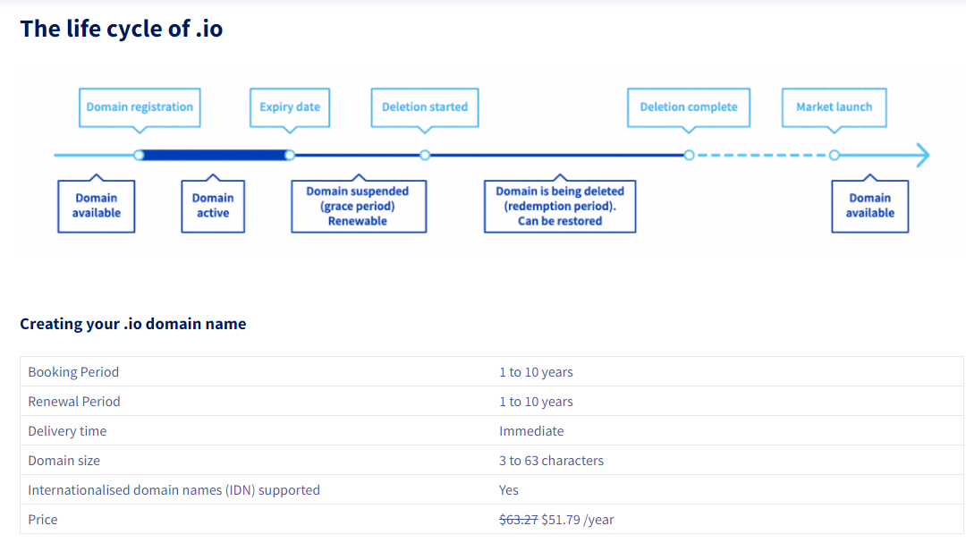The image size is (966, 560).
Task: Click the timeline circle under Domain registration
Action: point(140,156)
